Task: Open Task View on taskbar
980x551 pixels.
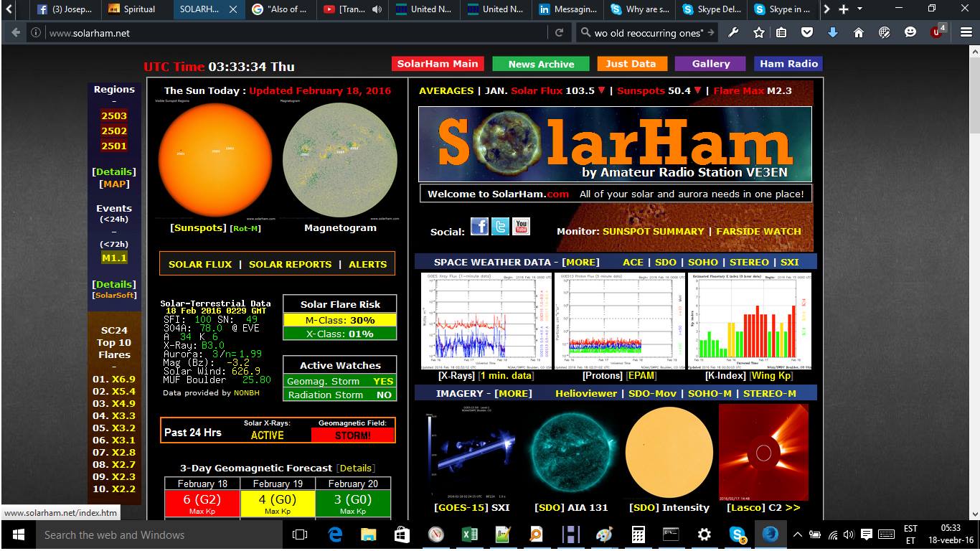Action: [x=300, y=534]
